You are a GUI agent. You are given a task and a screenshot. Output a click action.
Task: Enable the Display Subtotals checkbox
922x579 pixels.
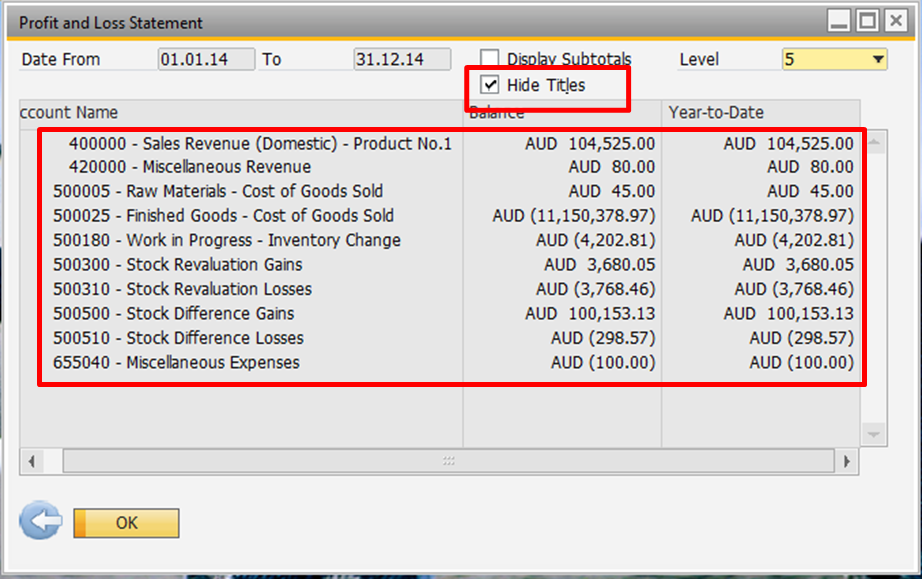tap(489, 58)
